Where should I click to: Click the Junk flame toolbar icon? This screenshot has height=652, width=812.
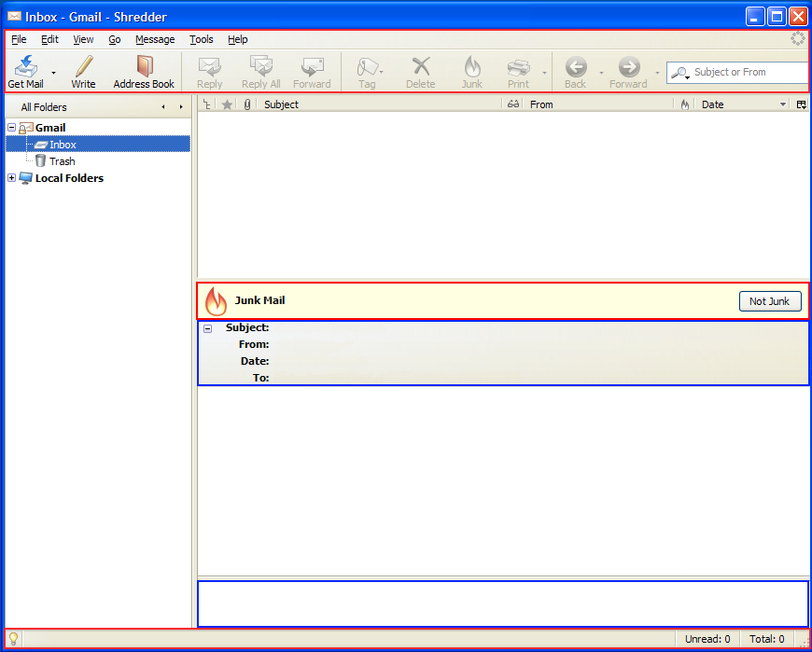471,67
